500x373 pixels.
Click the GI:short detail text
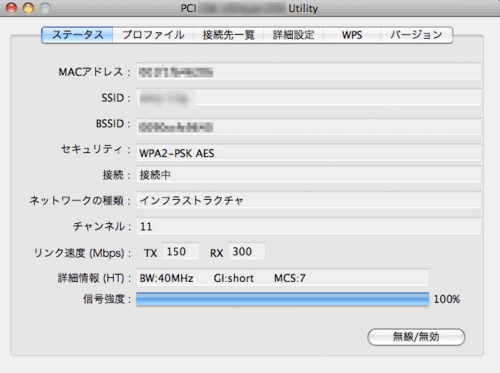pos(234,278)
